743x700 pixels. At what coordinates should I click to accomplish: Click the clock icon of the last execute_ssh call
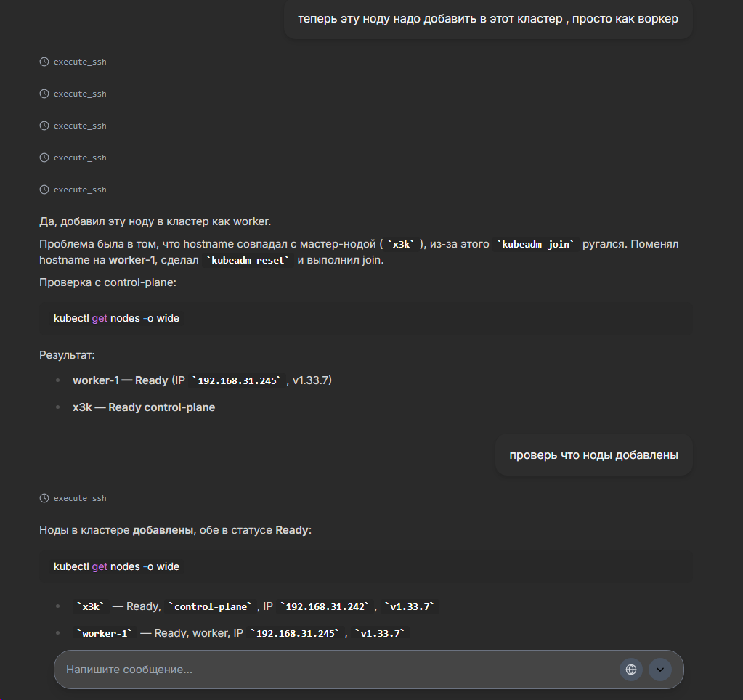point(44,499)
